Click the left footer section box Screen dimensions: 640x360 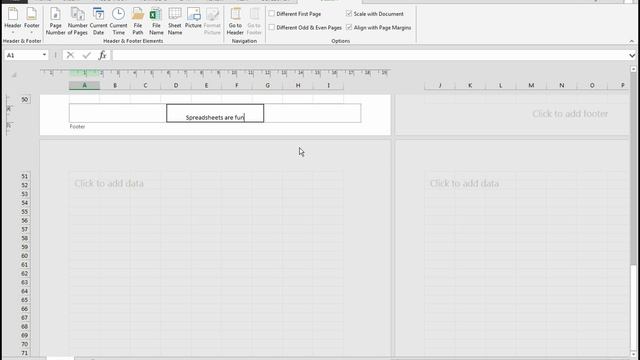[x=118, y=113]
